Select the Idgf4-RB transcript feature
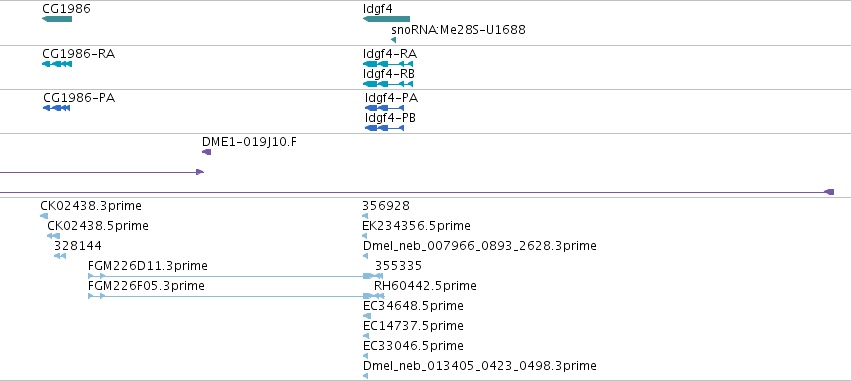851x381 pixels. click(x=388, y=84)
